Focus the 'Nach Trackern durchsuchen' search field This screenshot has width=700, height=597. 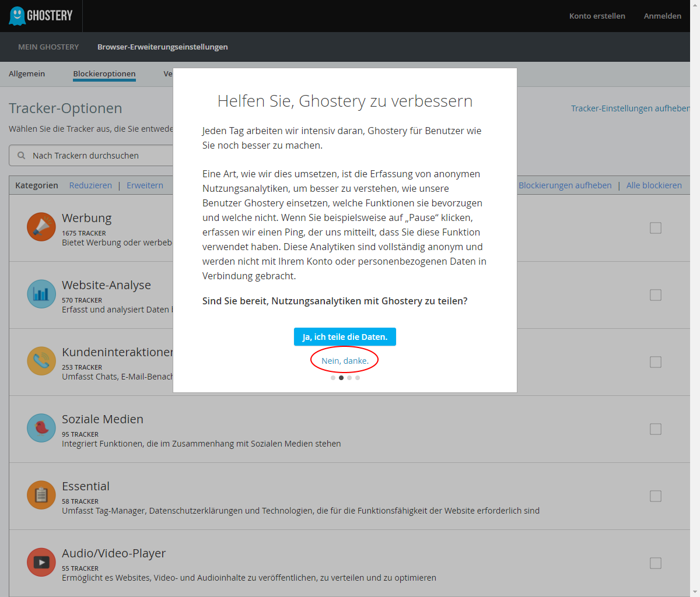(x=92, y=156)
